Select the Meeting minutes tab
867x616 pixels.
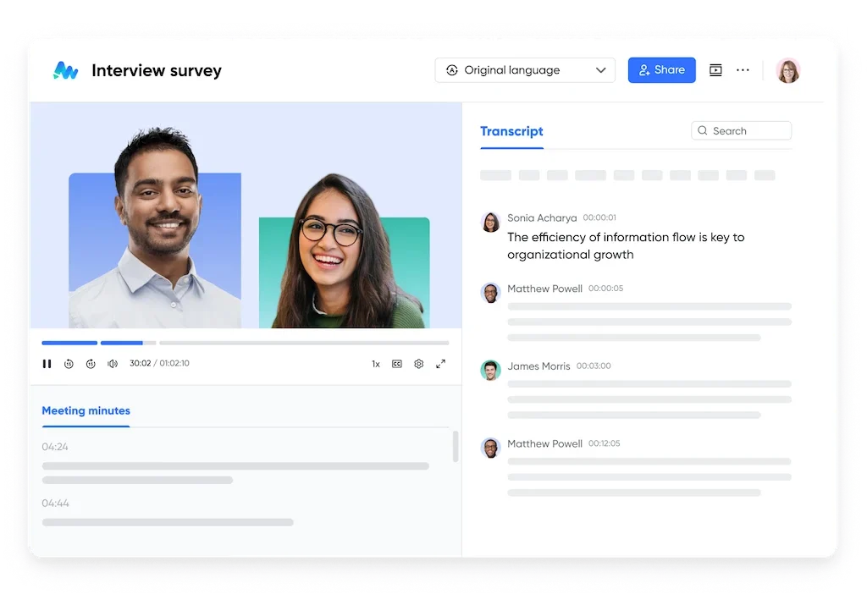click(86, 410)
